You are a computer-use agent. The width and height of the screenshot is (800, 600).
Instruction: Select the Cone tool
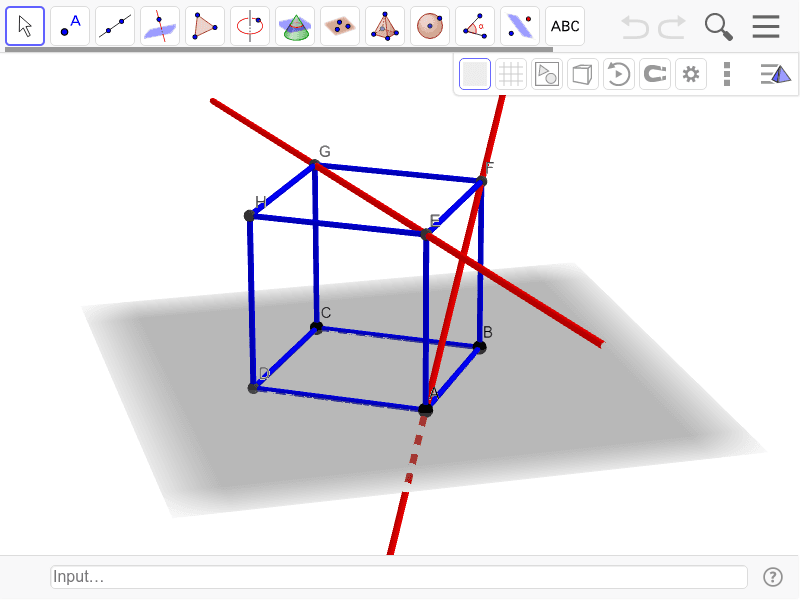(x=294, y=26)
